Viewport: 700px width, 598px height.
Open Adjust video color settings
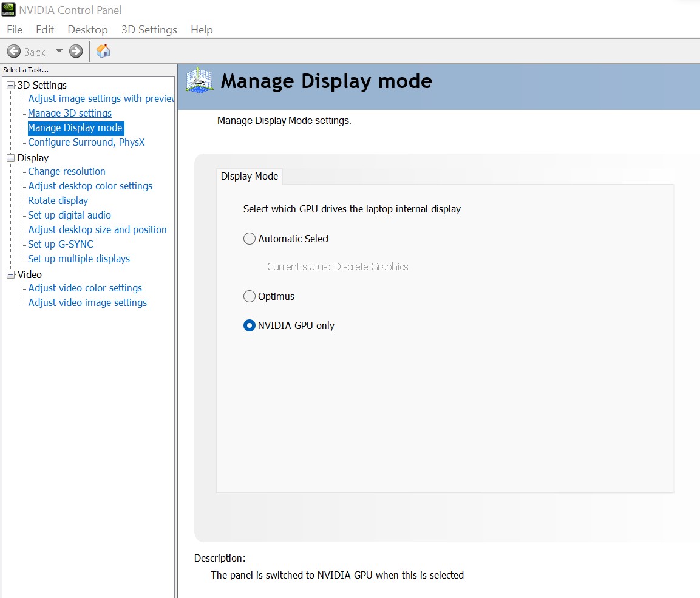[x=85, y=288]
